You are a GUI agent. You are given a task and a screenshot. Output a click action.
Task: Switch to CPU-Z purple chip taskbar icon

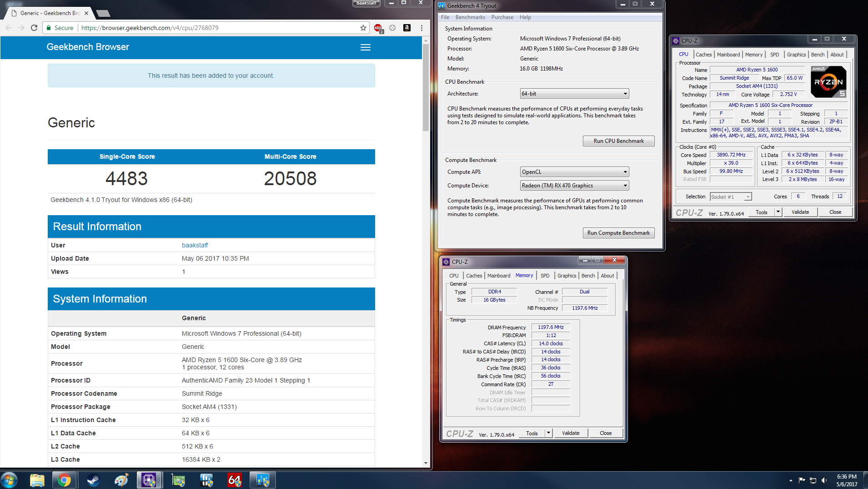[149, 480]
